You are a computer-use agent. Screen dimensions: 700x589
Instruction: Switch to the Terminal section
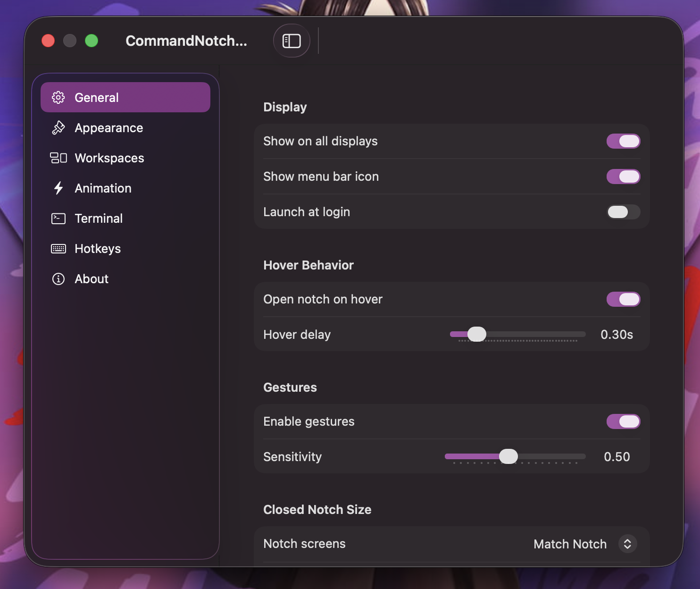point(99,218)
